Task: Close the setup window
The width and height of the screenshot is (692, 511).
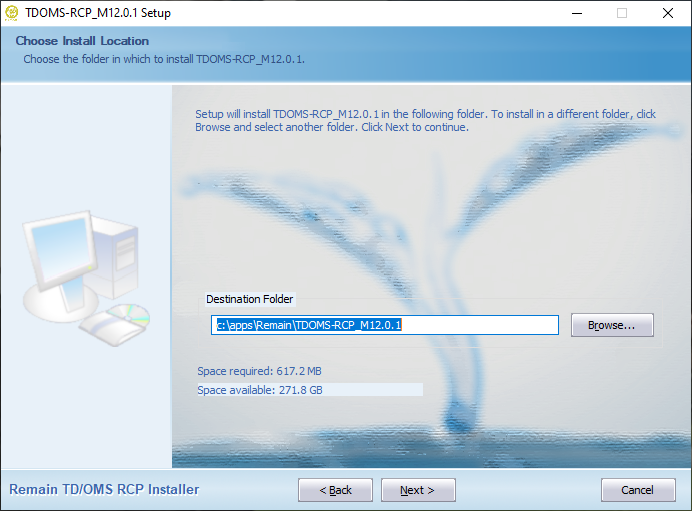Action: click(x=668, y=13)
